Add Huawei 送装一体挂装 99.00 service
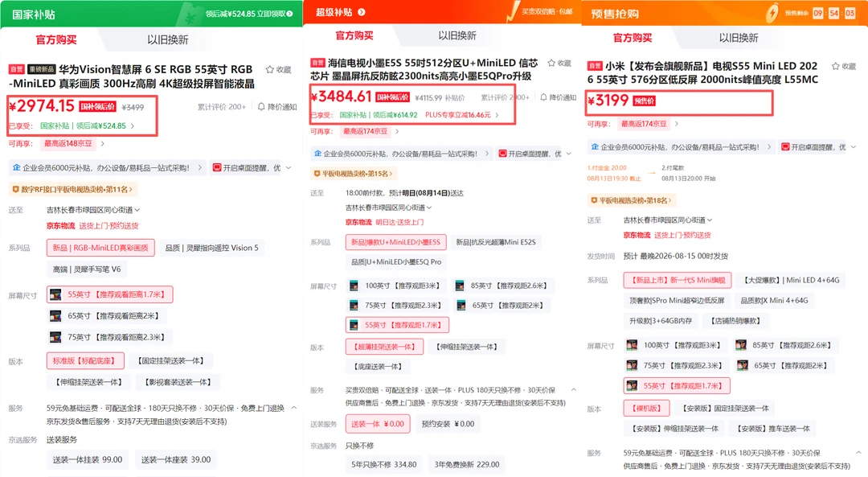Screen dimensions: 868x477 click(88, 459)
